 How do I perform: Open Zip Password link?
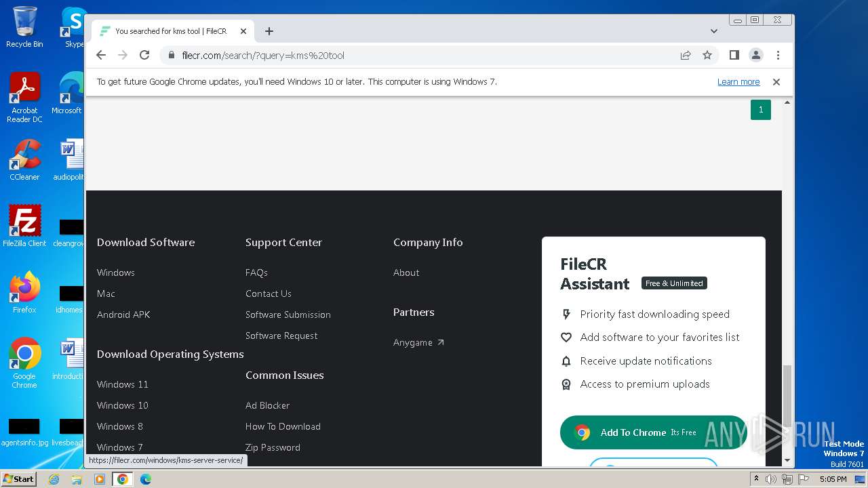[273, 447]
